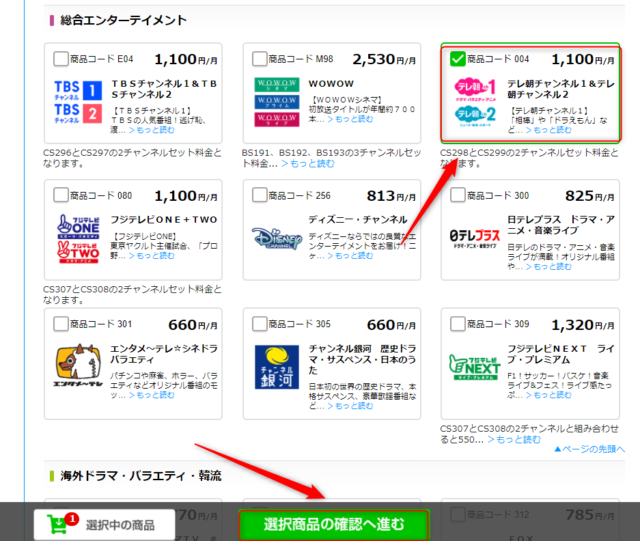Viewport: 640px width, 541px height.
Task: Click the title チャンネル銀河 歴史ドラマ・サスペンス
Action: pos(362,359)
